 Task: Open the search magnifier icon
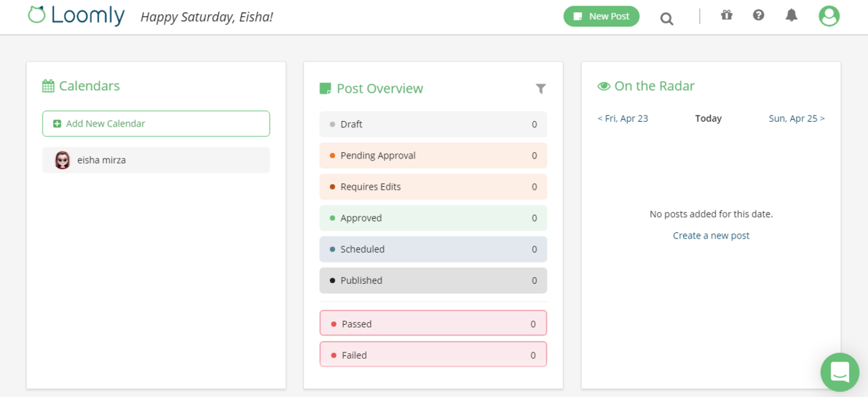pos(666,18)
